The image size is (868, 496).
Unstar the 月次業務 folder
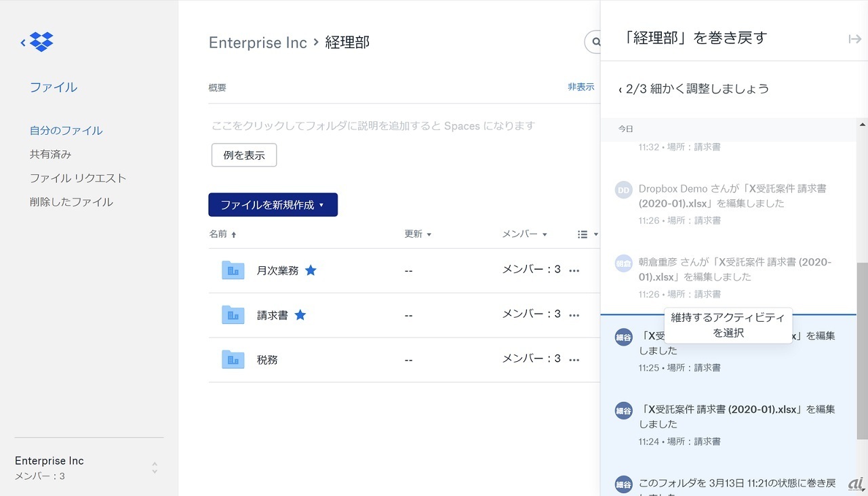pyautogui.click(x=311, y=270)
